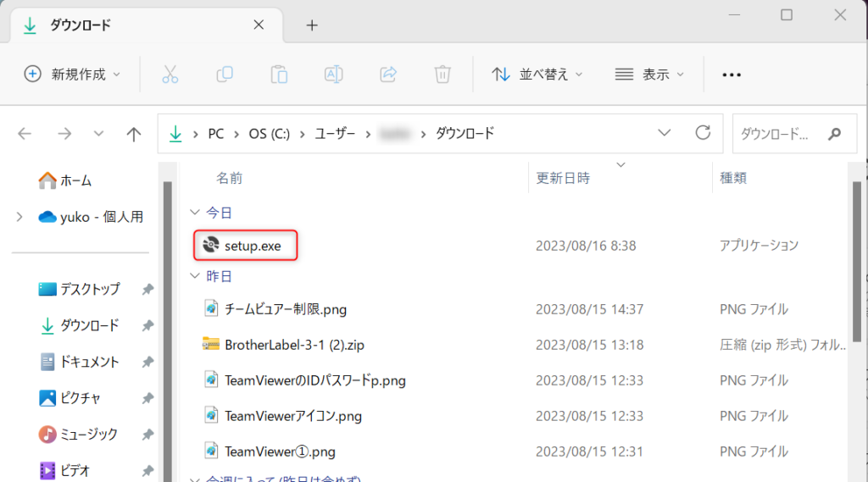
Task: Select TeamViewerアイコン.png file
Action: point(292,416)
